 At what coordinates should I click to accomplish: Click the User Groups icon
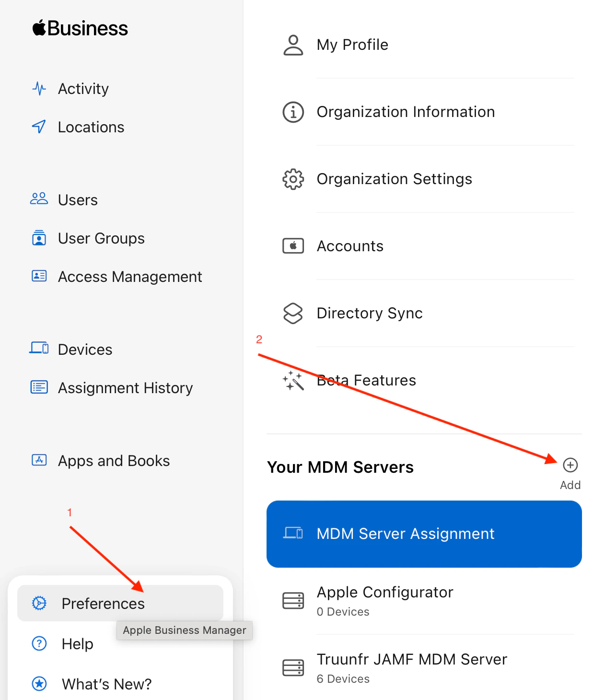(x=39, y=238)
